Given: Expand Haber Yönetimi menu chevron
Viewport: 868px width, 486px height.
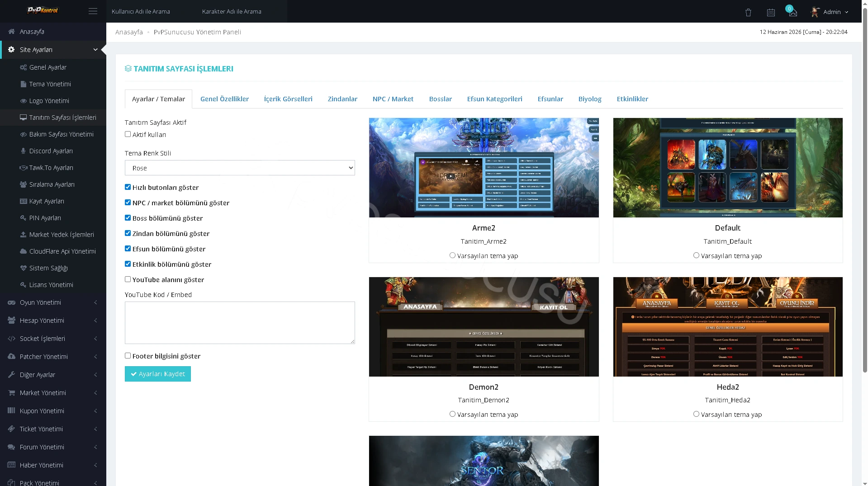Looking at the screenshot, I should [x=95, y=465].
